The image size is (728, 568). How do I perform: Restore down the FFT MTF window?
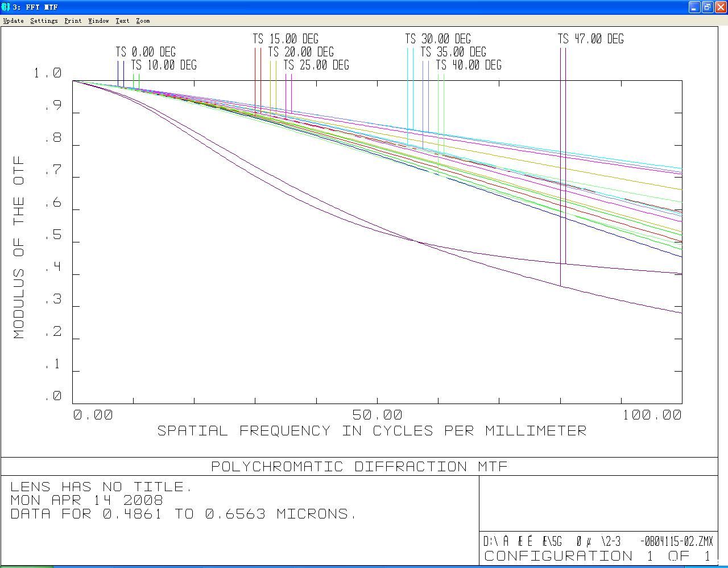point(707,7)
